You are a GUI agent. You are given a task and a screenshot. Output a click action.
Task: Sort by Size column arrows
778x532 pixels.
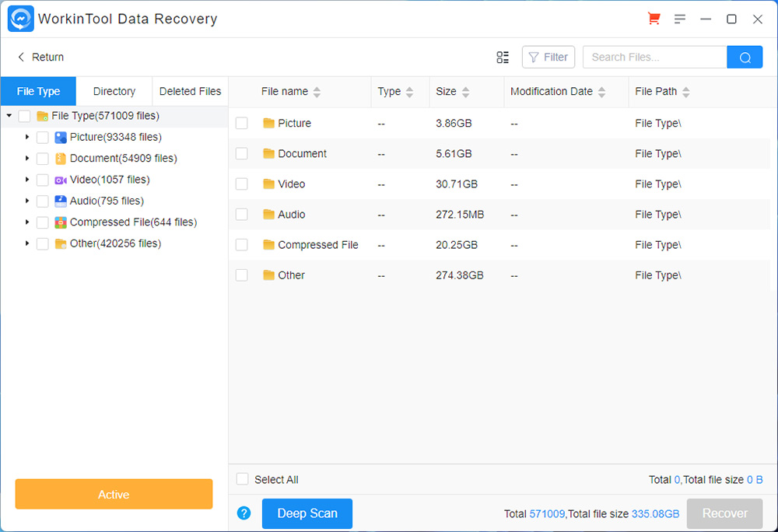(x=465, y=92)
